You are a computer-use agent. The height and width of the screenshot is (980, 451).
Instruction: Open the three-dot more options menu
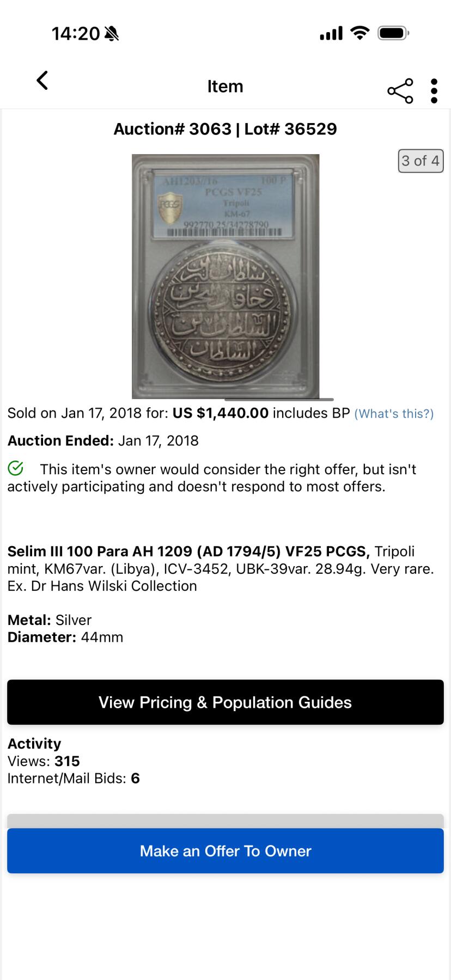[x=434, y=91]
